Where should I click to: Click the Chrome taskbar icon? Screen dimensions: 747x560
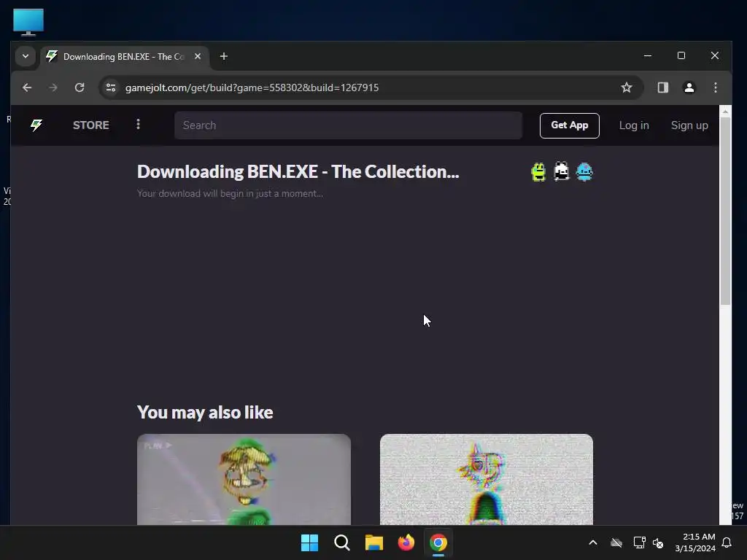click(438, 542)
